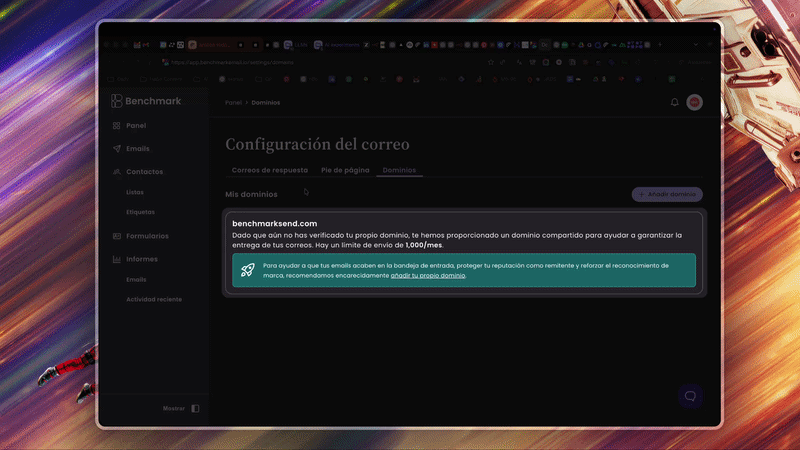Screen dimensions: 800x450
Task: Toggle sidebar with the Mostrar panel icon
Action: tap(195, 409)
